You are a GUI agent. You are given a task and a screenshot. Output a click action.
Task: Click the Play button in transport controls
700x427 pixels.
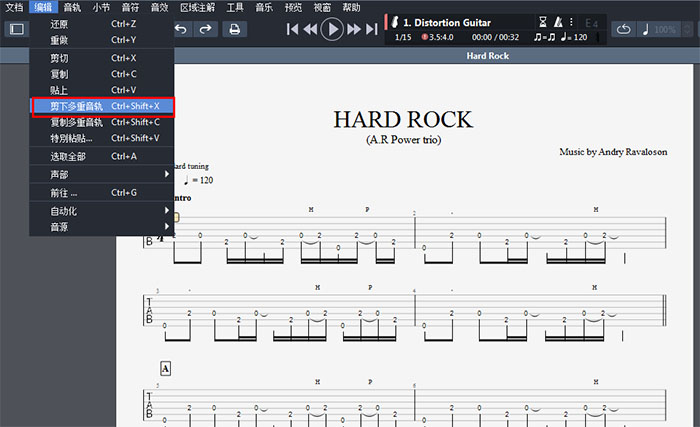[333, 29]
